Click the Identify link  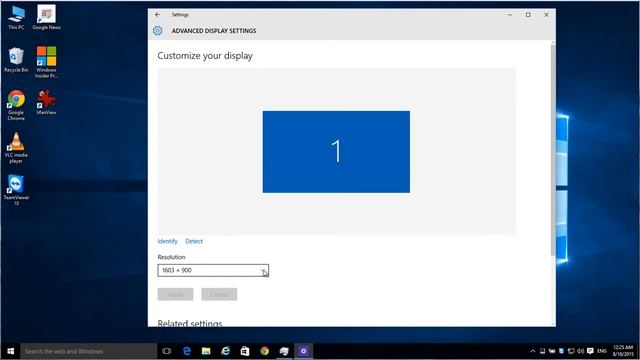(167, 241)
